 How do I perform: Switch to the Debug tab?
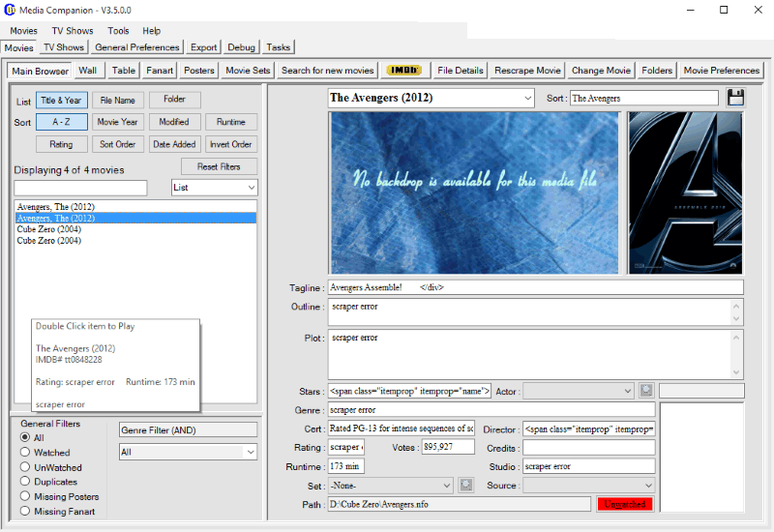point(241,47)
